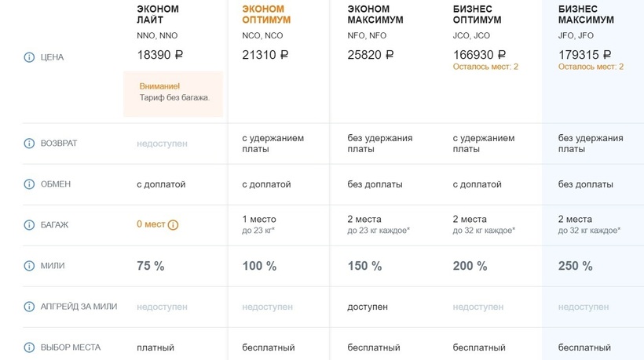Show the ОБМЕН row info tooltip icon

click(x=29, y=184)
